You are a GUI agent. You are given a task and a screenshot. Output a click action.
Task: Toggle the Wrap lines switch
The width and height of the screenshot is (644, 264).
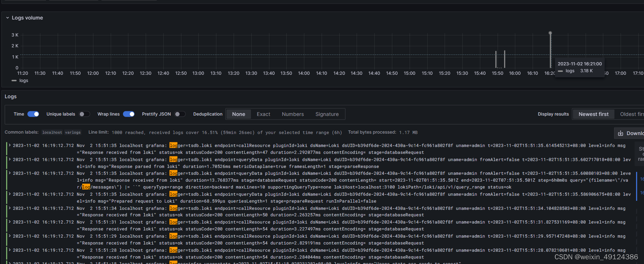129,114
